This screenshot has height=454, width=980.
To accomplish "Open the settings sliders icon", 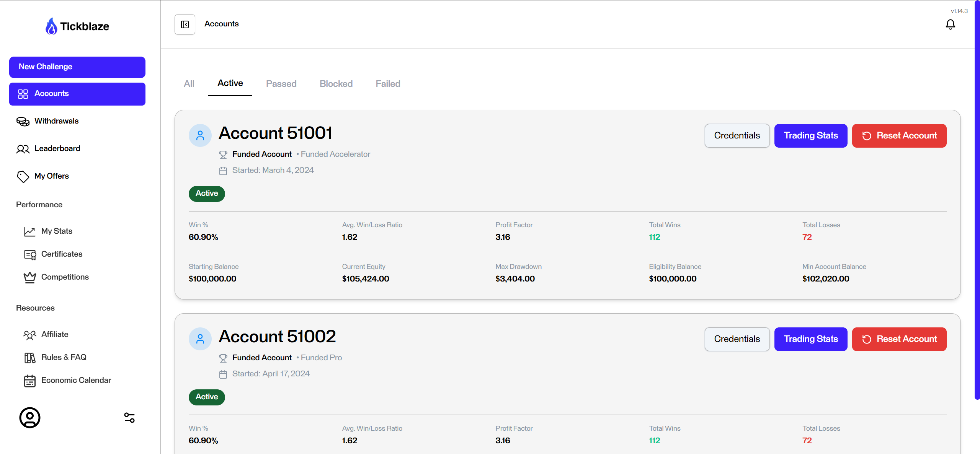I will pyautogui.click(x=129, y=417).
